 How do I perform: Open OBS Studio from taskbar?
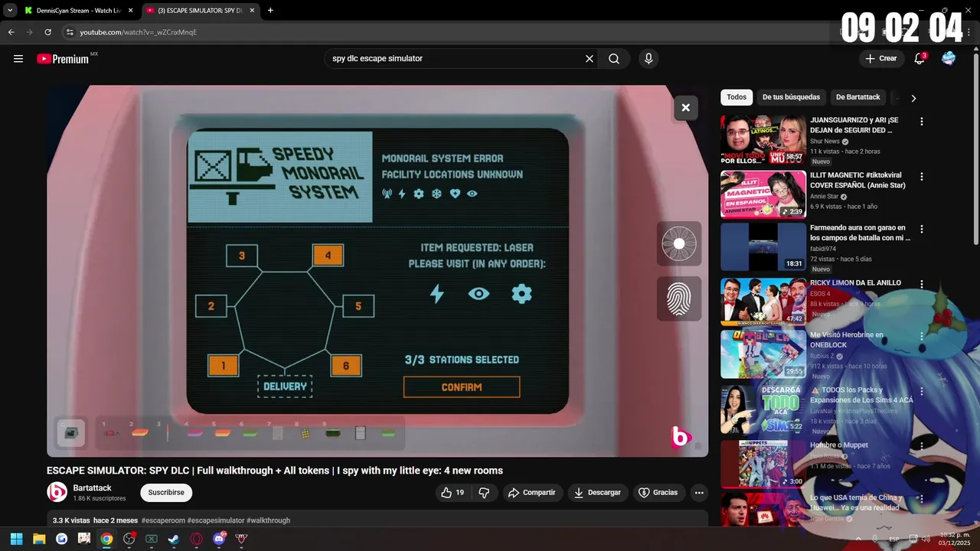pyautogui.click(x=129, y=539)
